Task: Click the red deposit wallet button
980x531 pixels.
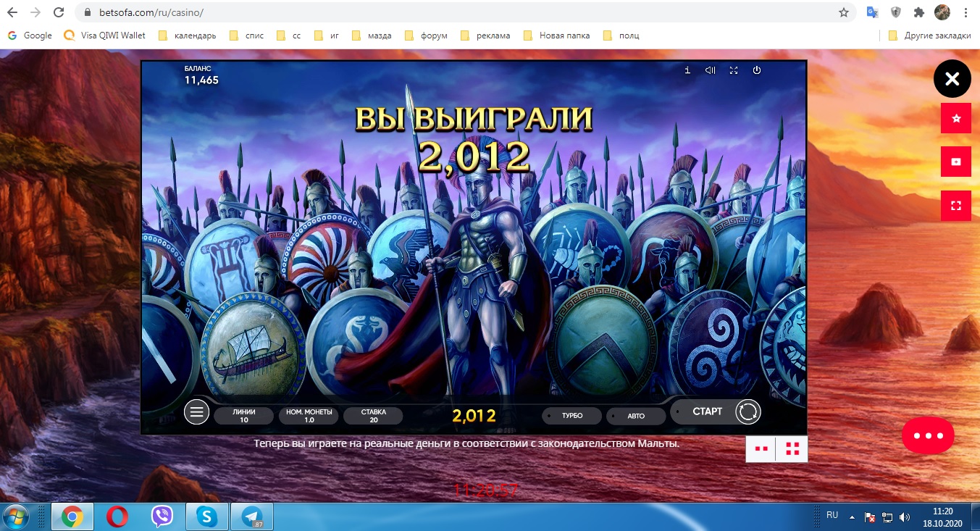Action: click(956, 162)
